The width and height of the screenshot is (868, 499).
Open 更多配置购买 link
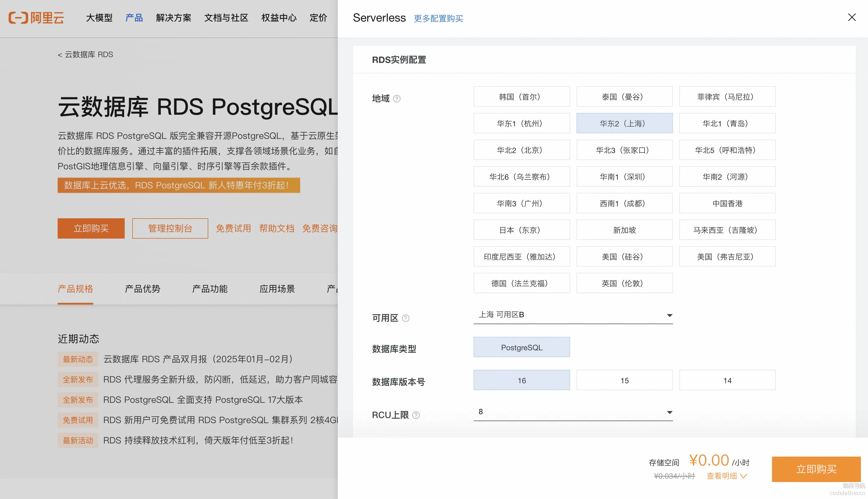point(438,19)
